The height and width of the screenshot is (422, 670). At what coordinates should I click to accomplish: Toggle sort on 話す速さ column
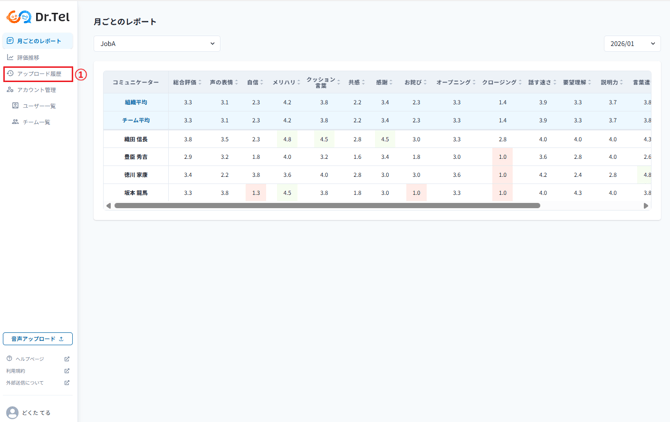543,82
